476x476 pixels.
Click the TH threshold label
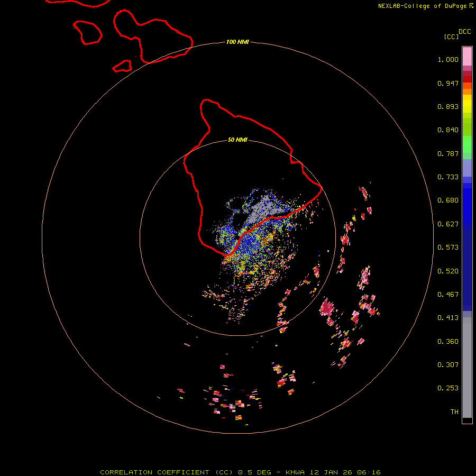454,412
